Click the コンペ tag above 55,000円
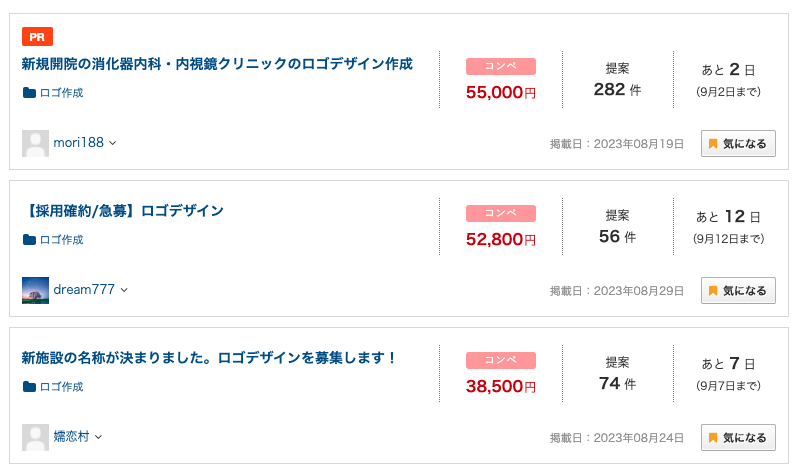Screen dimensions: 801x470 (501, 66)
